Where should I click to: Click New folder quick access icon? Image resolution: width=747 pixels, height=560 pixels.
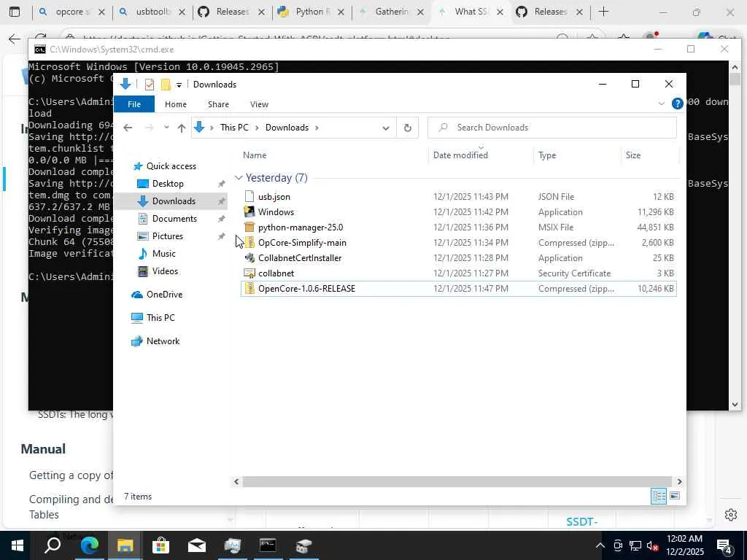[x=166, y=85]
